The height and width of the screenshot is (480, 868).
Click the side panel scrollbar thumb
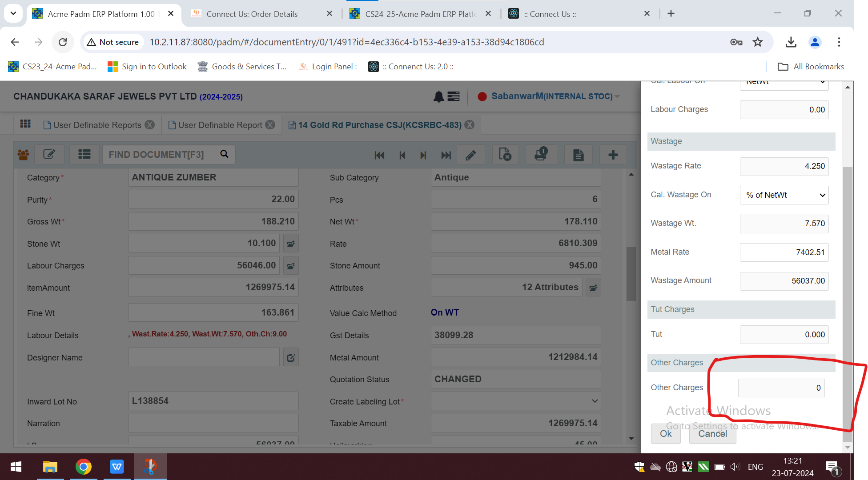[848, 304]
